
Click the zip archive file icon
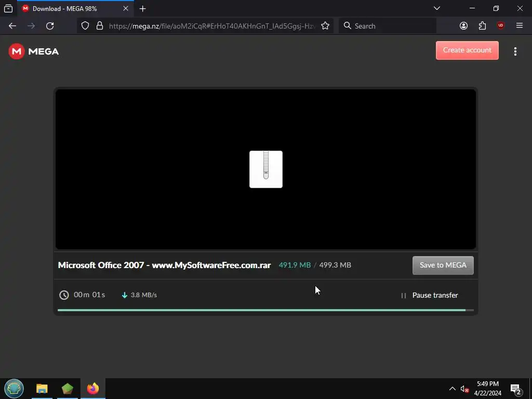coord(265,169)
